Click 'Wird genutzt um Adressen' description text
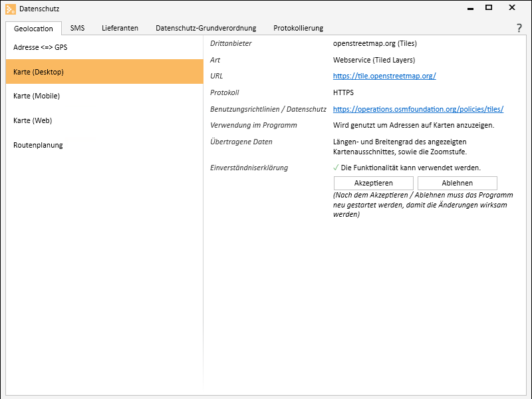This screenshot has height=399, width=532. pos(414,125)
